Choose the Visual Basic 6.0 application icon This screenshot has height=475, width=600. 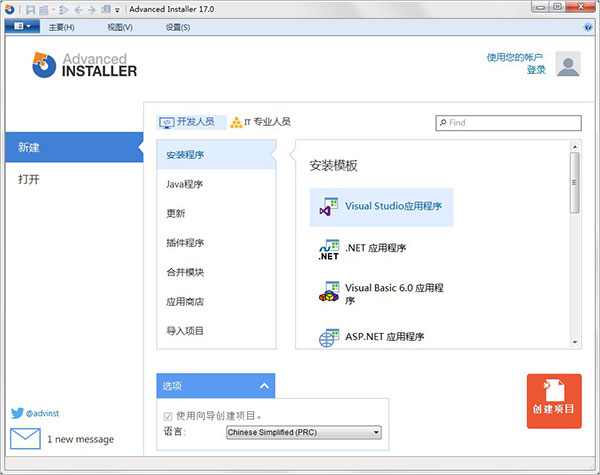point(328,292)
